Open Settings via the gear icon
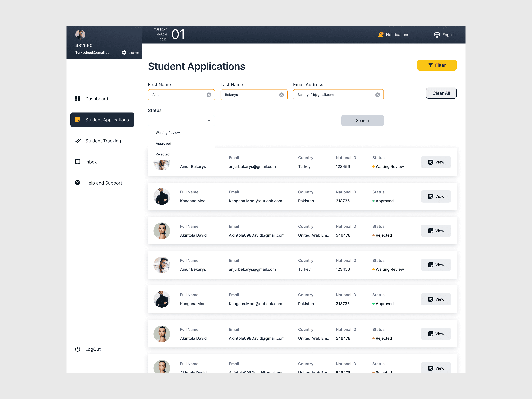Viewport: 532px width, 399px height. pyautogui.click(x=124, y=53)
